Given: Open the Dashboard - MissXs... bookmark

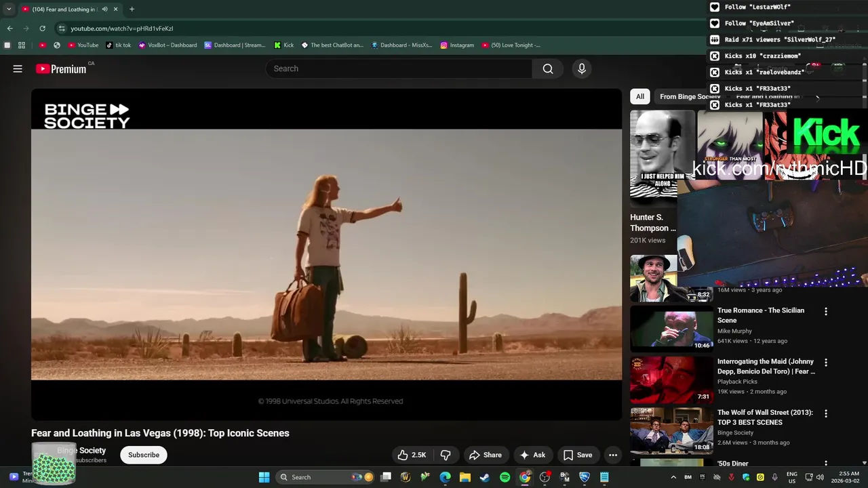Looking at the screenshot, I should 401,45.
